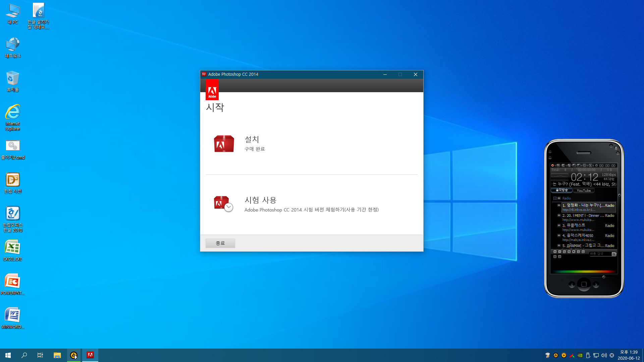644x362 pixels.
Task: Click the red record button in player
Action: click(552, 166)
